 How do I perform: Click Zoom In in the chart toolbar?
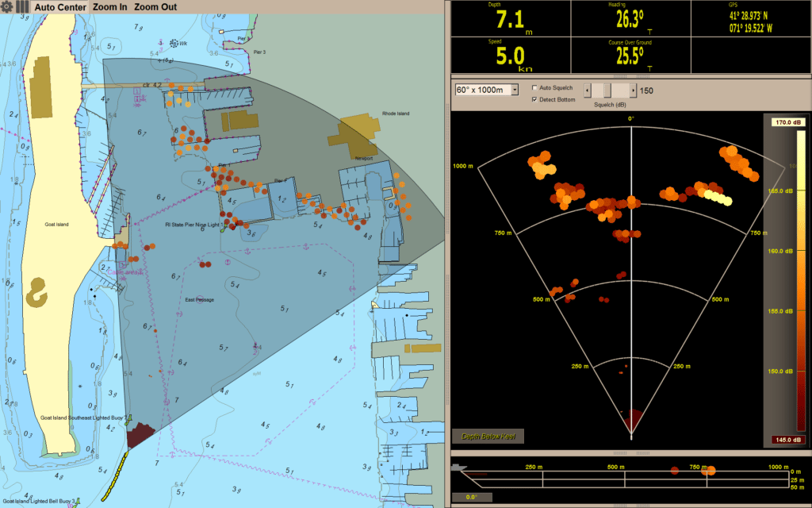tap(109, 7)
